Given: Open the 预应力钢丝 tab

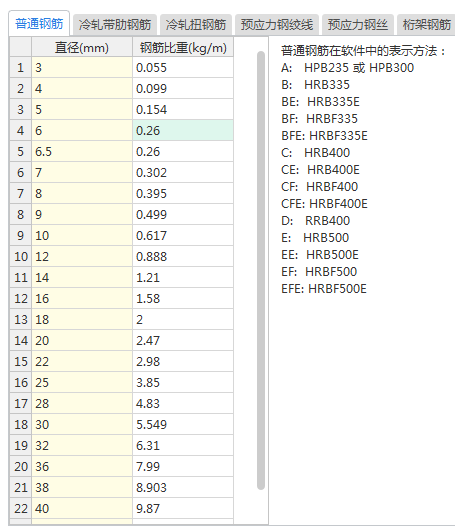Looking at the screenshot, I should [358, 25].
